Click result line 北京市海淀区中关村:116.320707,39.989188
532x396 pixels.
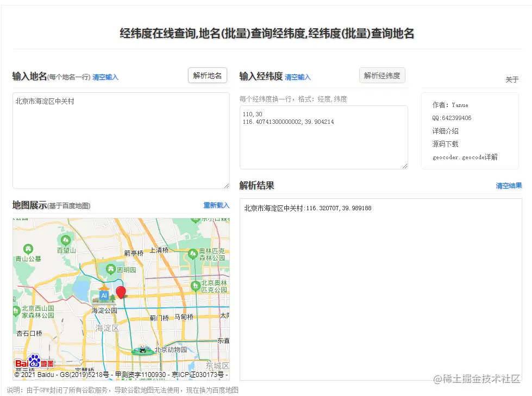coord(308,208)
